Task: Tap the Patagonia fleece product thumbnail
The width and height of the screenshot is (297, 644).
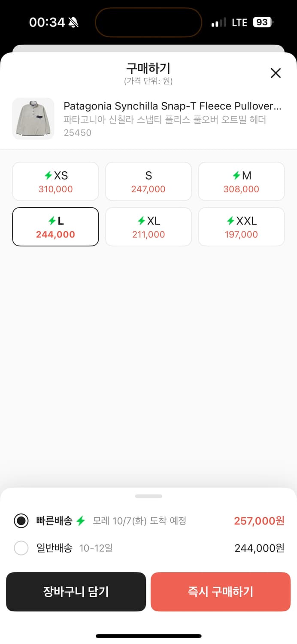Action: tap(33, 118)
